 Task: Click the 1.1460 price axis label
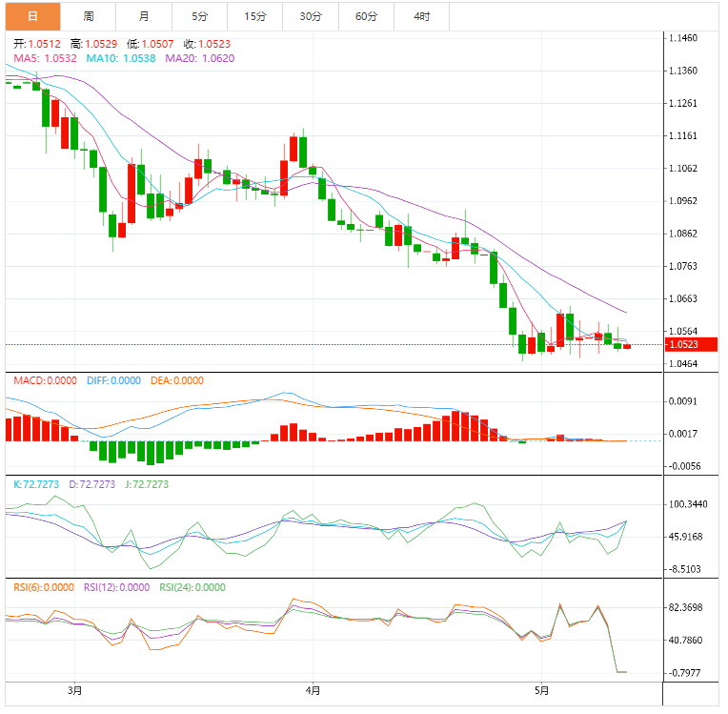(x=683, y=38)
